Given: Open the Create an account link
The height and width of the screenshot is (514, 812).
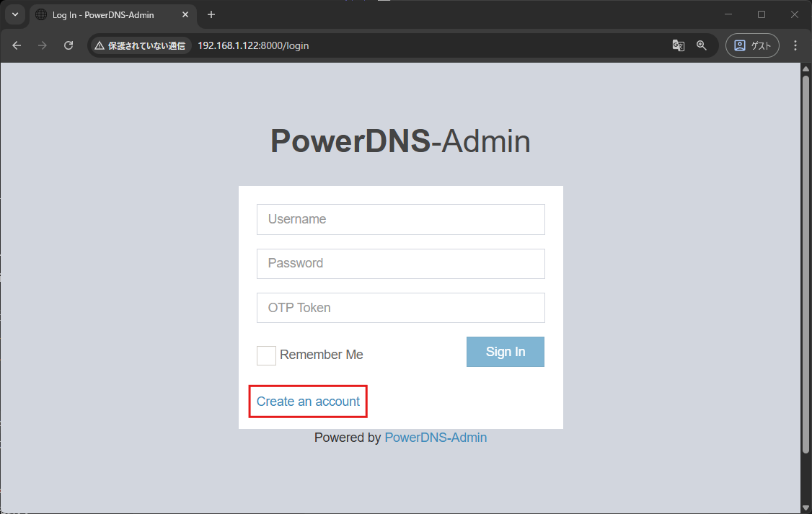Looking at the screenshot, I should click(x=308, y=402).
